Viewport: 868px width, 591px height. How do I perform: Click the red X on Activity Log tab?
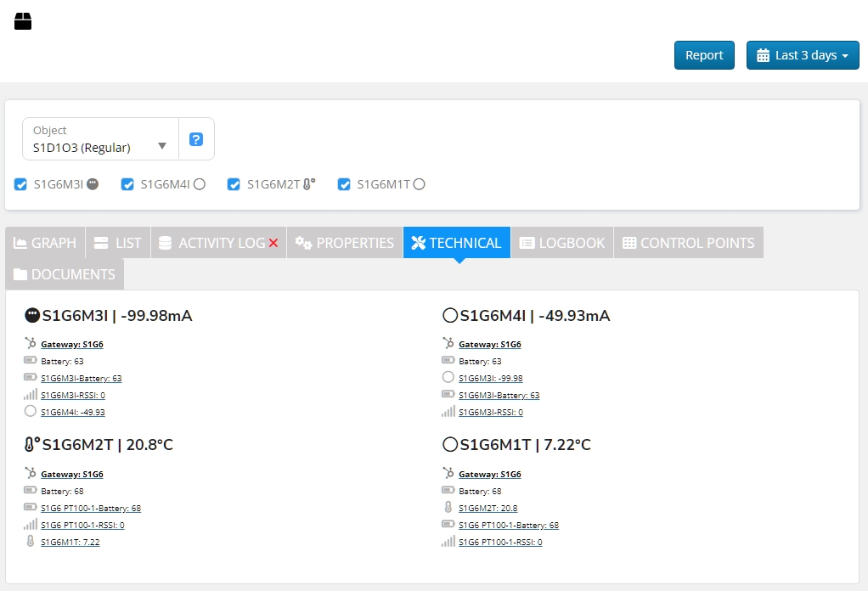tap(273, 243)
